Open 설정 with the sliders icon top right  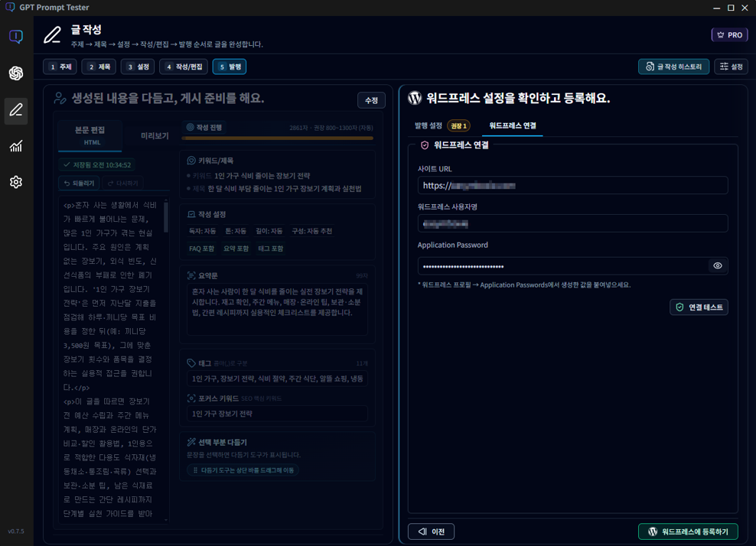coord(729,67)
